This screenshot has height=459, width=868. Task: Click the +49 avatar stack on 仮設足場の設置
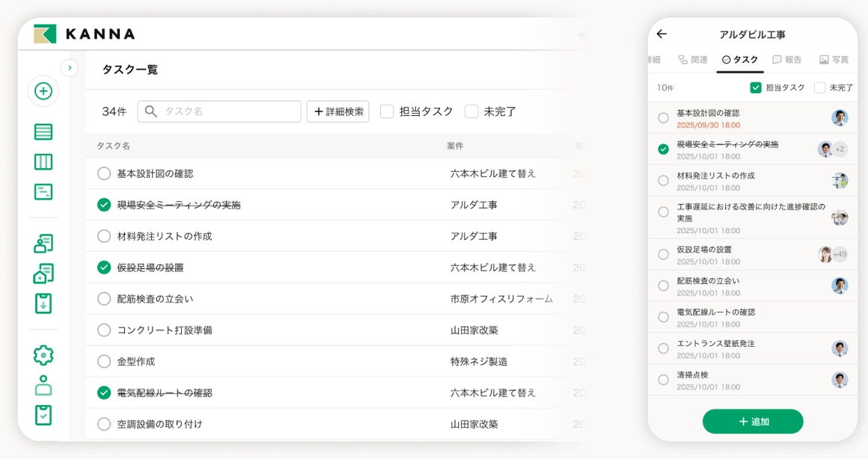tap(833, 254)
